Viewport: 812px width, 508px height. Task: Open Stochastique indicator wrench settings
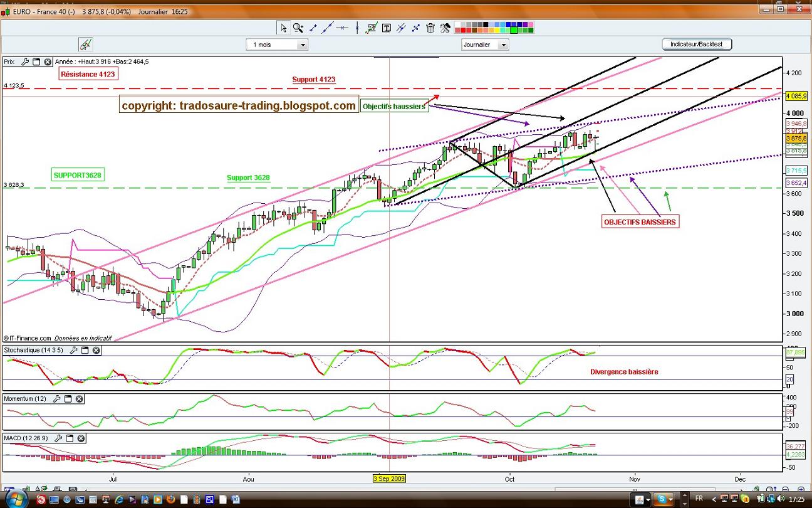[x=74, y=350]
